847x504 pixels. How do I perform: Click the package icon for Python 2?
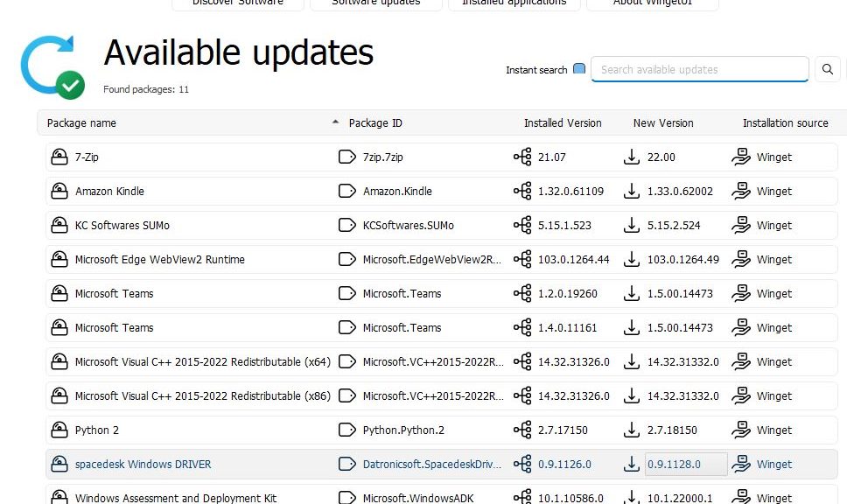[x=59, y=430]
